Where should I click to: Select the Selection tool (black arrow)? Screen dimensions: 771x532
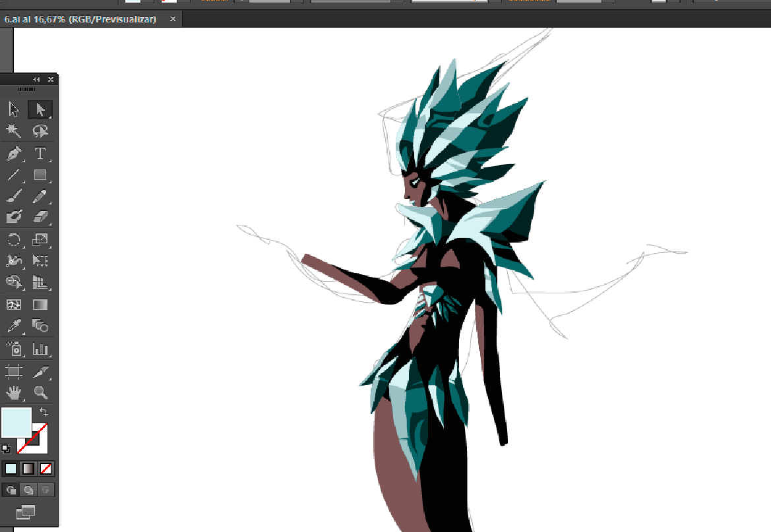click(x=14, y=109)
